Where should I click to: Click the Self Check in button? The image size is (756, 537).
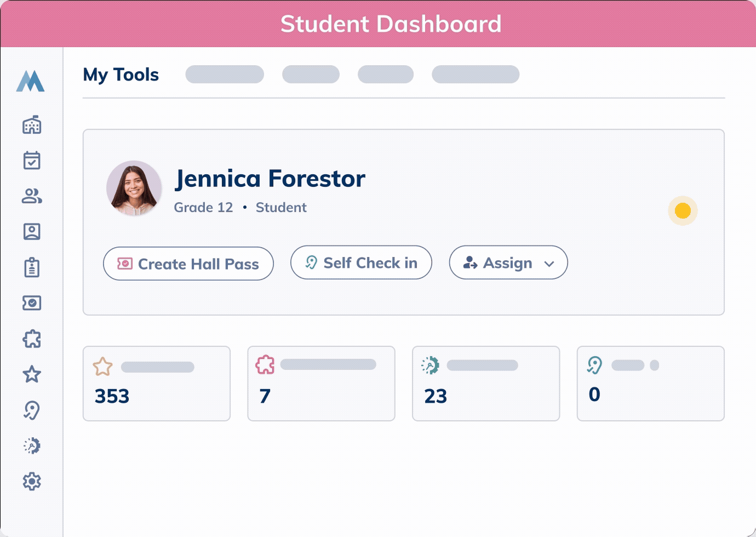361,262
